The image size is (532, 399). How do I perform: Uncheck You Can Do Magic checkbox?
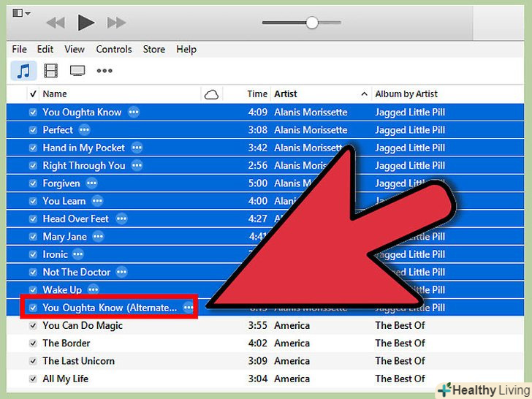point(33,326)
